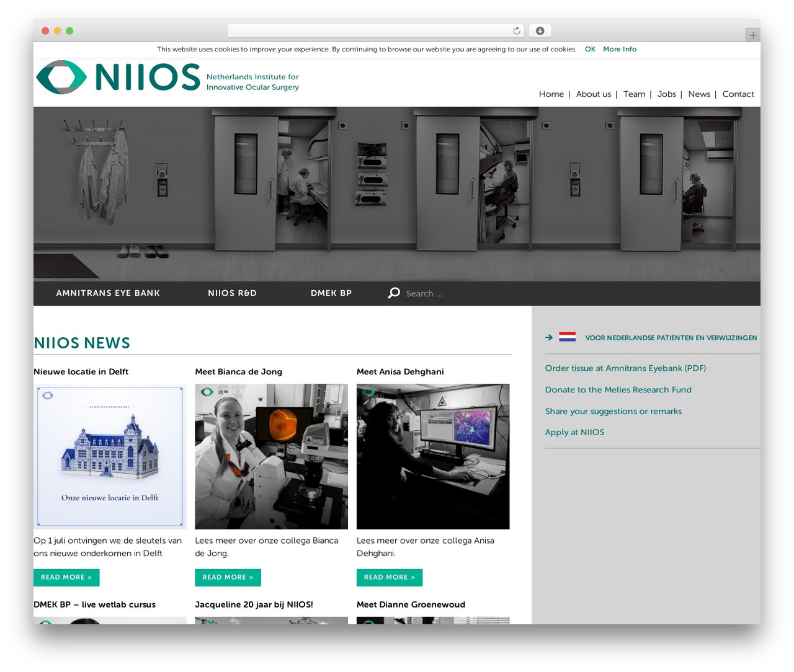Click Read More under Meet Anisa Dehghani
The height and width of the screenshot is (672, 794).
[x=390, y=577]
